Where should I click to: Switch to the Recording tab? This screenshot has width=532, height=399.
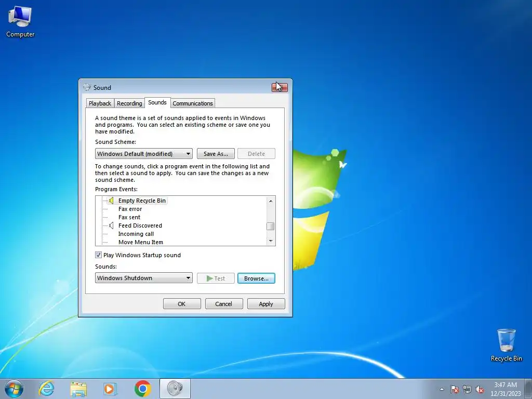coord(129,103)
